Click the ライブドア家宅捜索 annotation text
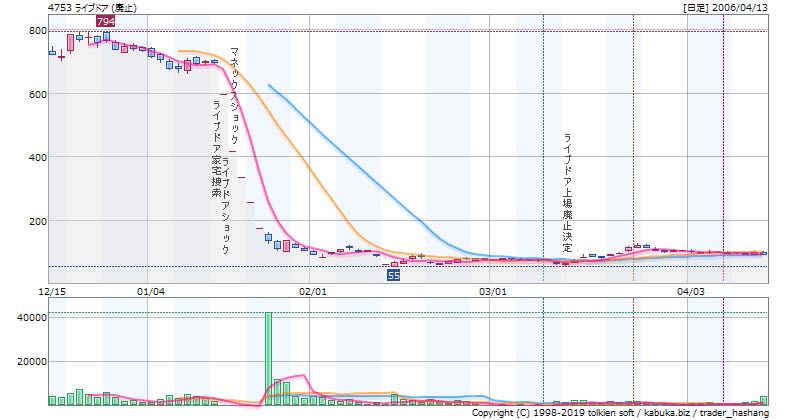786x420 pixels. click(217, 149)
